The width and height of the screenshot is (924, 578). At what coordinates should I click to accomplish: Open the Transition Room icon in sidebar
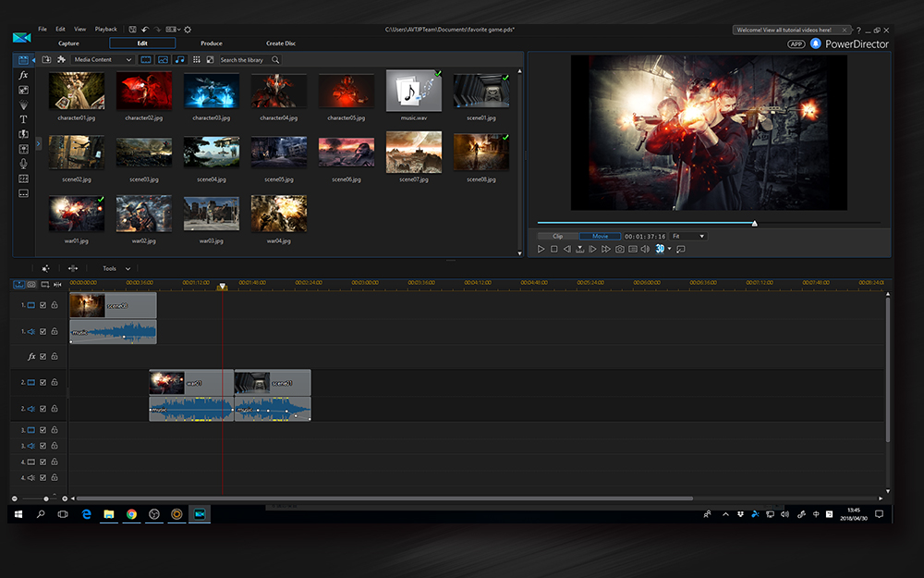tap(23, 134)
